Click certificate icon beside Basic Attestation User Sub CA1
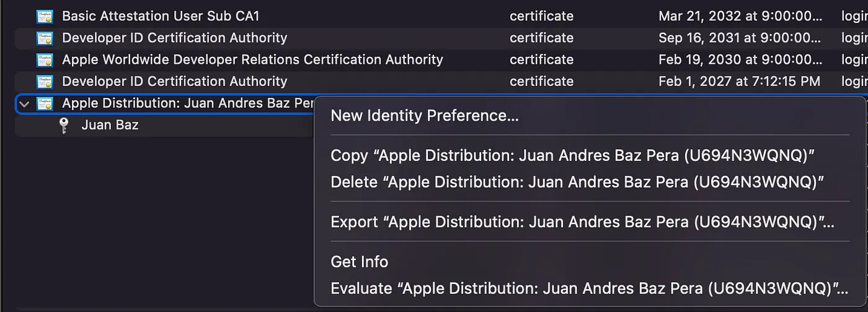This screenshot has width=868, height=312. (45, 16)
